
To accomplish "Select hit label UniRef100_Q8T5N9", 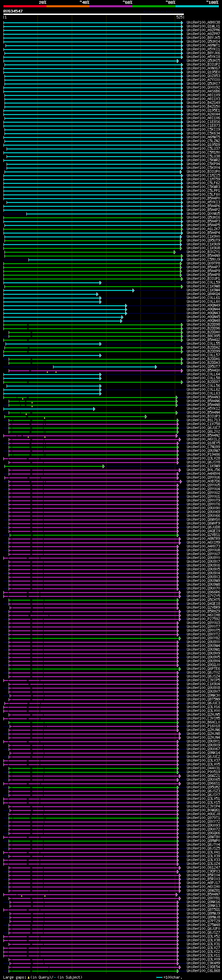I will (x=203, y=699).
